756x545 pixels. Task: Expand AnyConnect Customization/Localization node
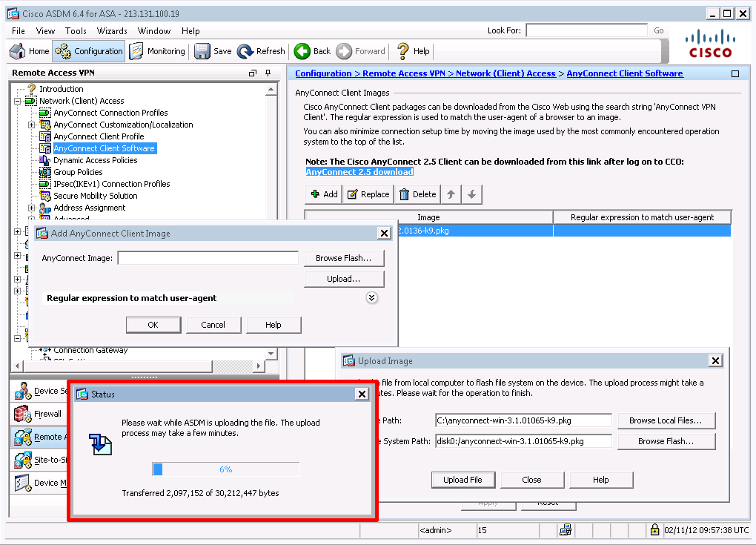tap(31, 125)
